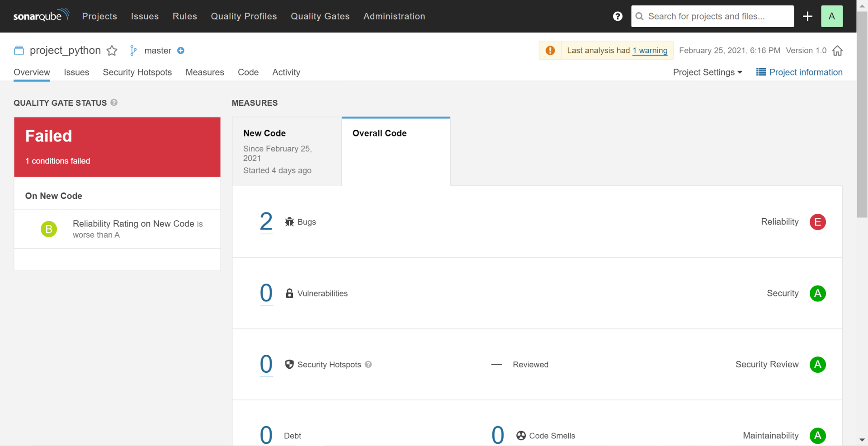Click the Bugs count value 2
The width and height of the screenshot is (868, 446).
(266, 221)
